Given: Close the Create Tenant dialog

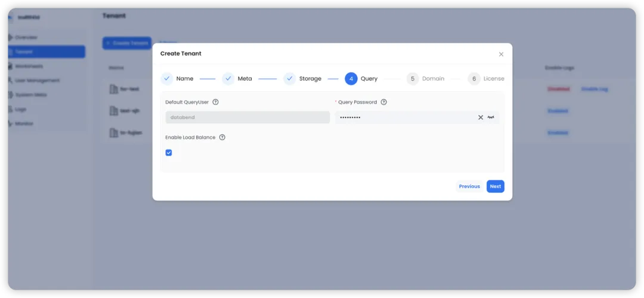Looking at the screenshot, I should [x=501, y=54].
